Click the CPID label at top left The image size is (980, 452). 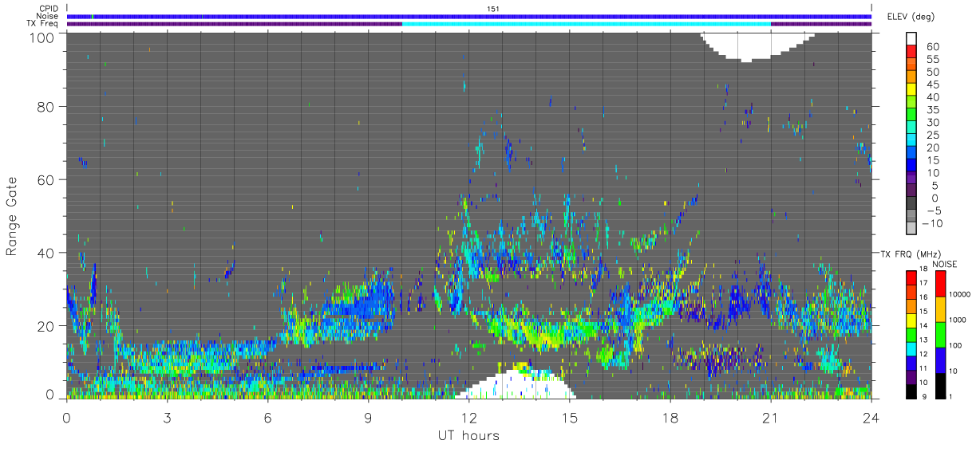click(x=49, y=8)
